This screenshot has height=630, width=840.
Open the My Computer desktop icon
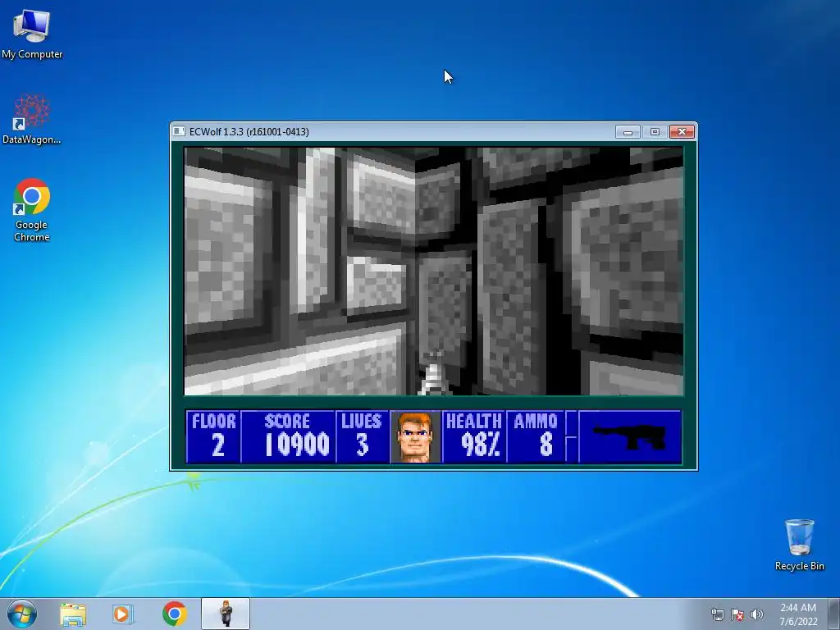pyautogui.click(x=32, y=33)
